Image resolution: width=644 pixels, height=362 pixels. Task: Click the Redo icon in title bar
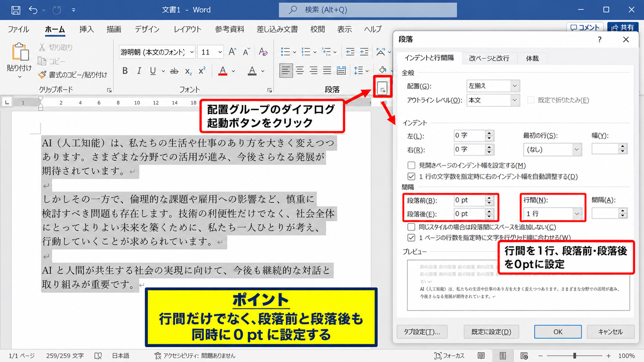[x=57, y=10]
